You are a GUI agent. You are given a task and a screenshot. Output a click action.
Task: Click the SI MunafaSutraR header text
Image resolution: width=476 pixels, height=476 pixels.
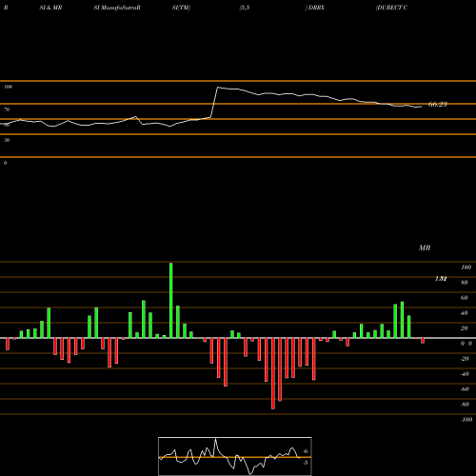coord(117,8)
